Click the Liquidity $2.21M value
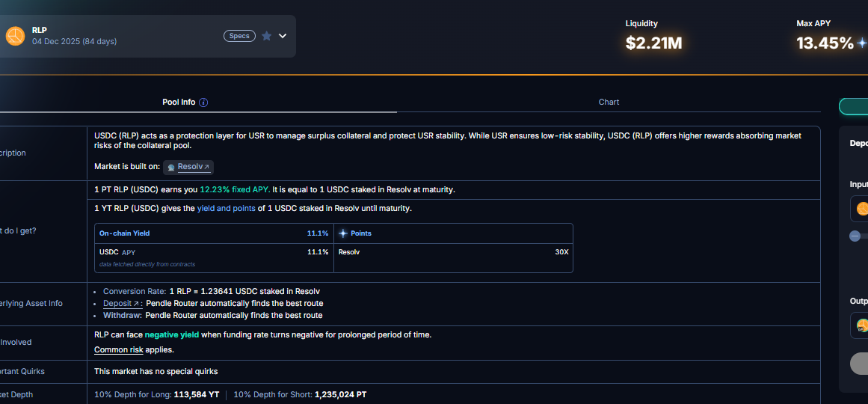Screen dimensions: 868x404 coord(653,43)
